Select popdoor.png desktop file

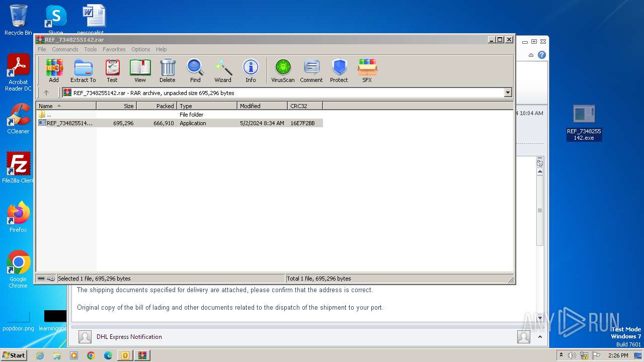(x=18, y=321)
